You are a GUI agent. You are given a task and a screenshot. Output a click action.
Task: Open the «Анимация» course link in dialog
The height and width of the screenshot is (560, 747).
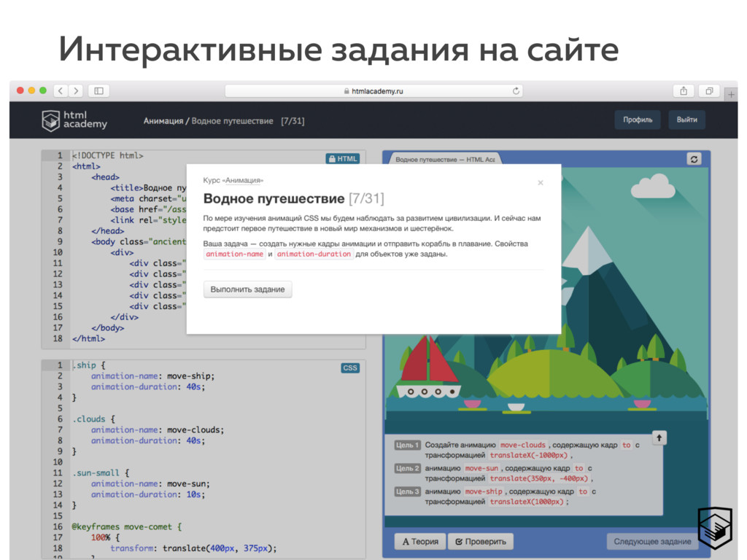pos(244,180)
